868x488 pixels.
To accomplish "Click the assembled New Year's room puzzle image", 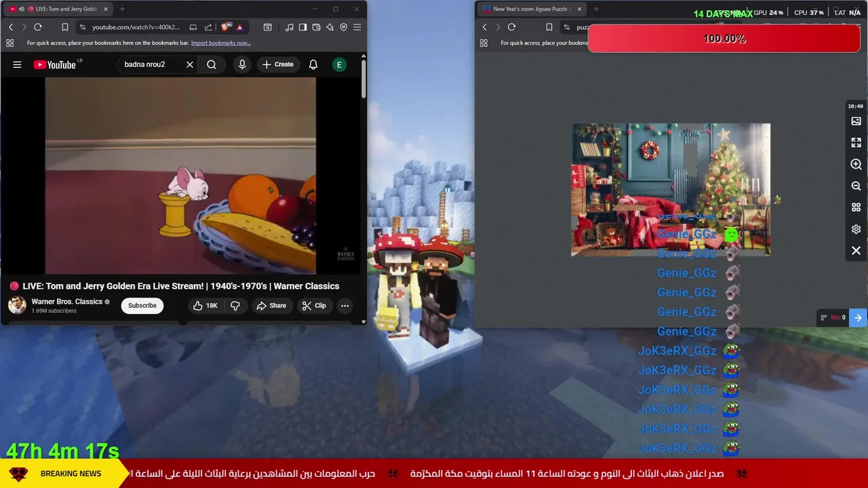I will pos(671,190).
